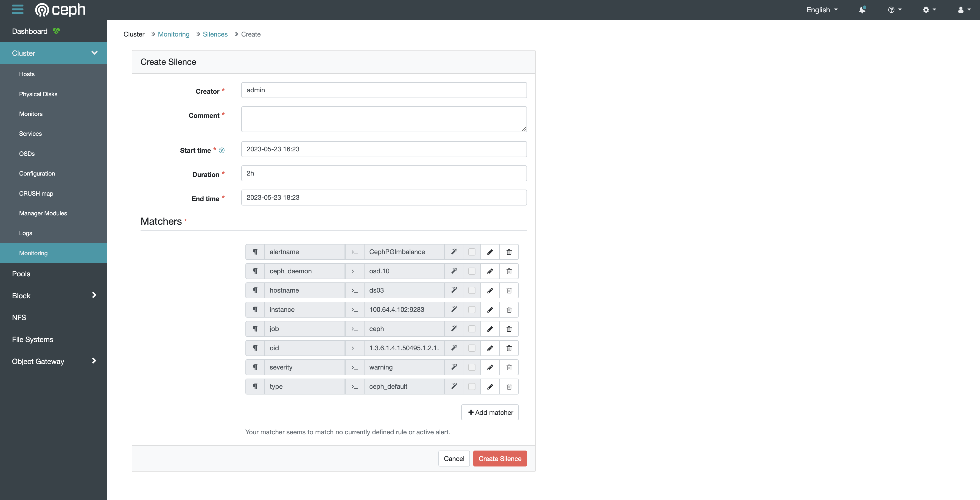Collapse the Cluster sidebar section
Screen dimensions: 980x500
[53, 53]
